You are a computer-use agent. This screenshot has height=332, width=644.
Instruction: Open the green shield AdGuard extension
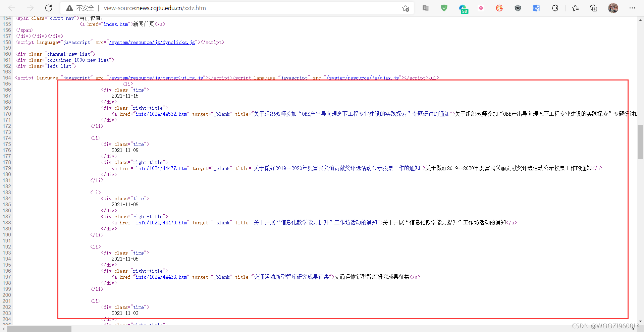tap(444, 8)
